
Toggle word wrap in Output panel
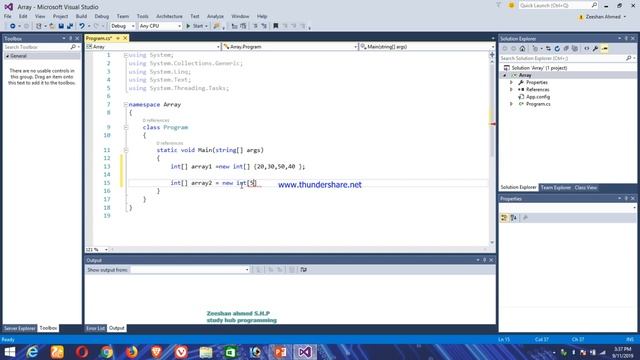tap(303, 270)
